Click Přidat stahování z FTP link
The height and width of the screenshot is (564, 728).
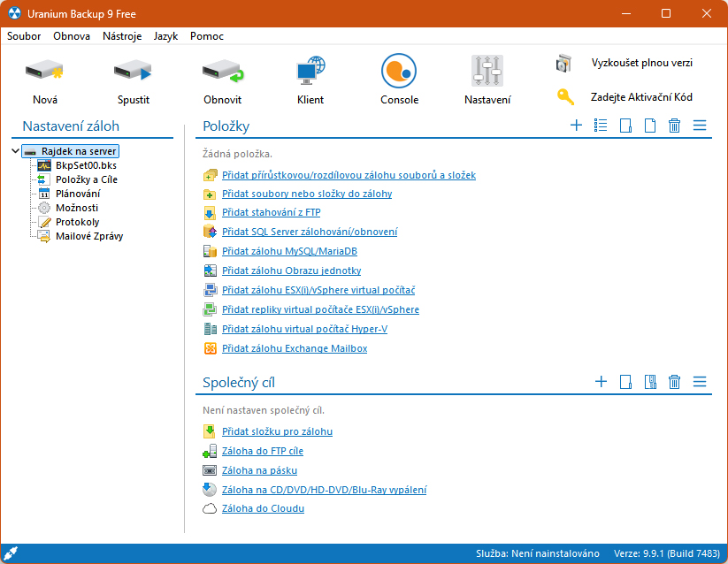[x=272, y=212]
